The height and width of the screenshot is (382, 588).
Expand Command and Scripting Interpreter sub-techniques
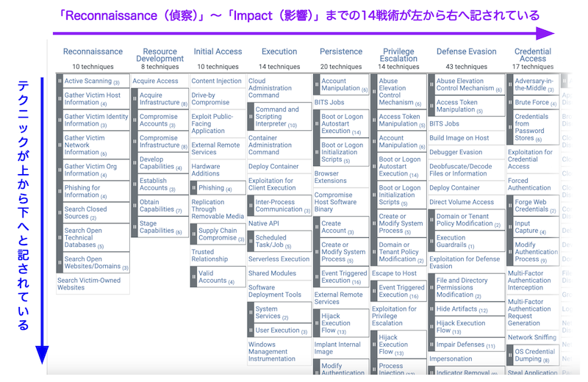pyautogui.click(x=251, y=117)
